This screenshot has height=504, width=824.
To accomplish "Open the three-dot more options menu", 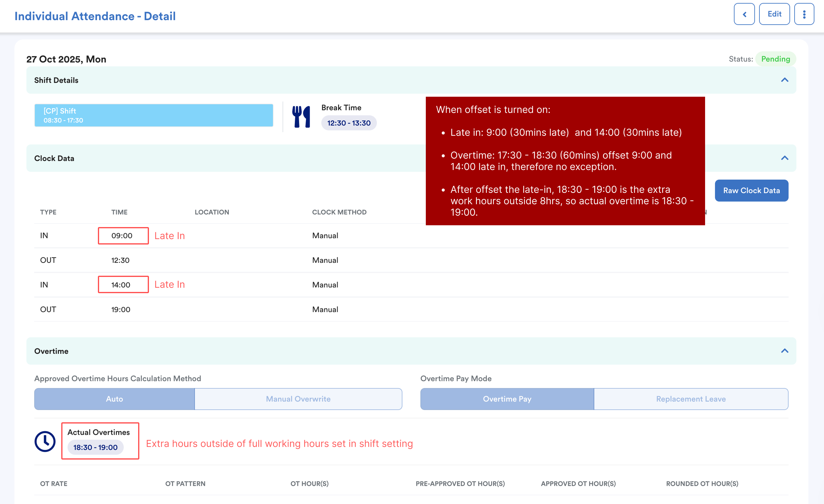I will tap(804, 14).
